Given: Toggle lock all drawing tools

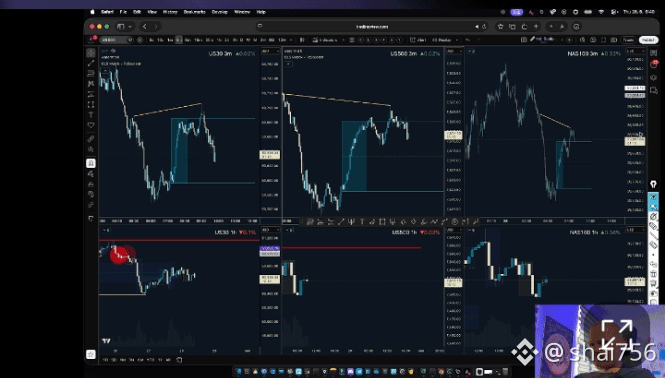Looking at the screenshot, I should [x=91, y=185].
